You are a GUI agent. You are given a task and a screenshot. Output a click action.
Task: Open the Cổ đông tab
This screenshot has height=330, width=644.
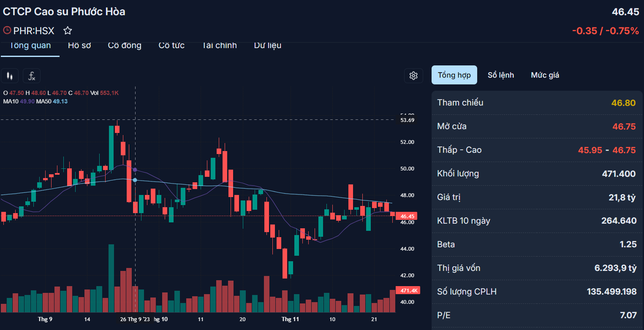[125, 46]
